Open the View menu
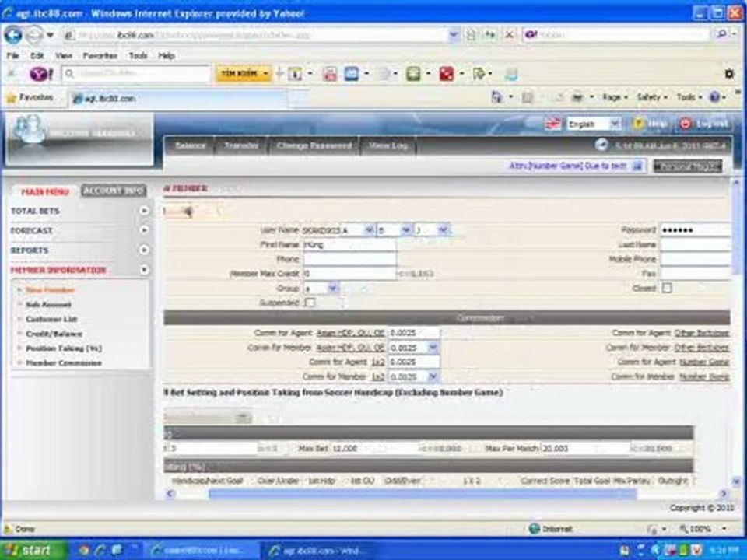This screenshot has height=560, width=747. (x=63, y=56)
